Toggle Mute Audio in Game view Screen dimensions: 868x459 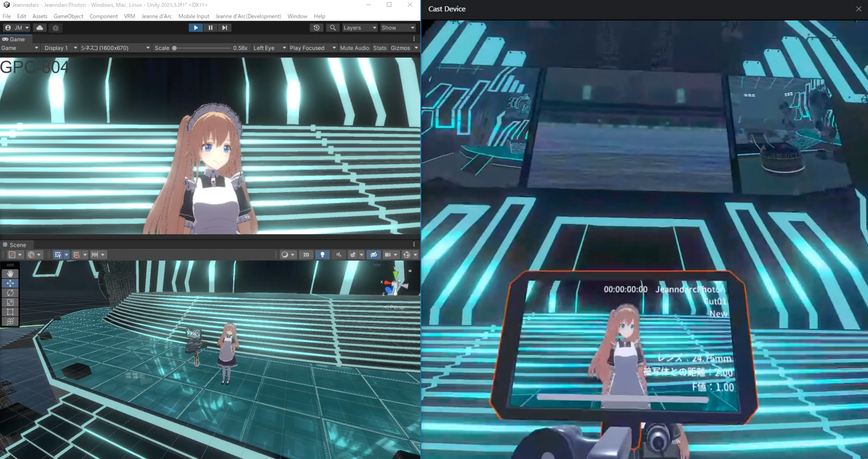354,48
